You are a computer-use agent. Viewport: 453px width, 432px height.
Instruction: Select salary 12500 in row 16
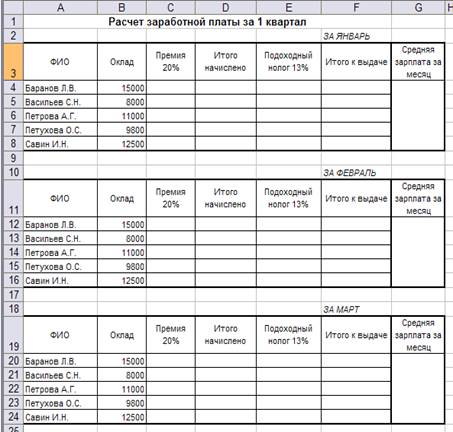(x=122, y=281)
